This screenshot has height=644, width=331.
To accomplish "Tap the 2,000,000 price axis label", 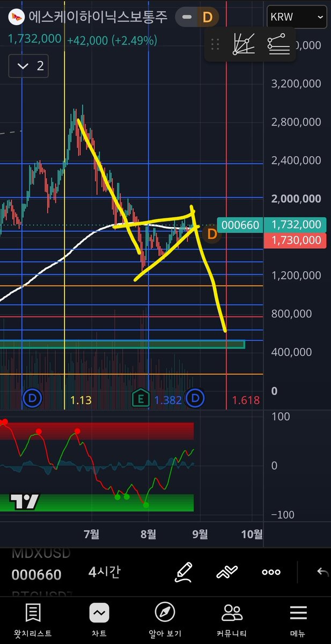I will (x=296, y=199).
